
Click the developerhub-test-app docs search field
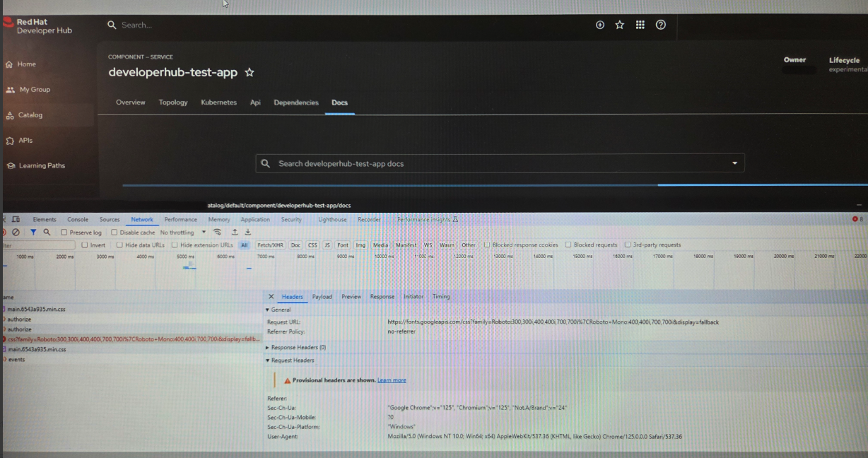click(500, 163)
